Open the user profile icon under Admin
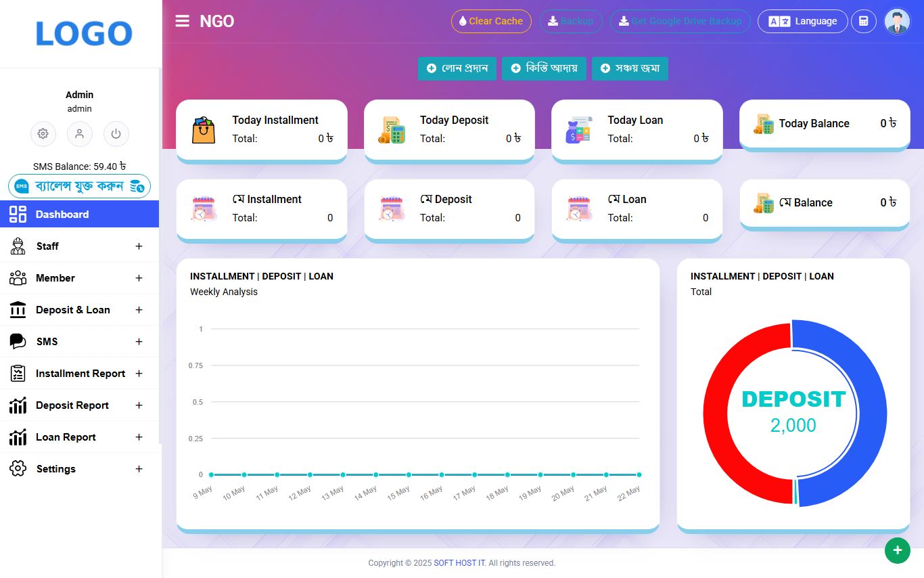Screen dimensions: 924x578 pos(80,134)
